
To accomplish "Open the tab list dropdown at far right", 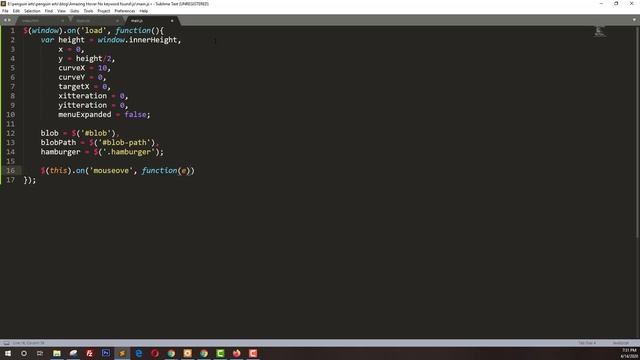I will [x=634, y=20].
